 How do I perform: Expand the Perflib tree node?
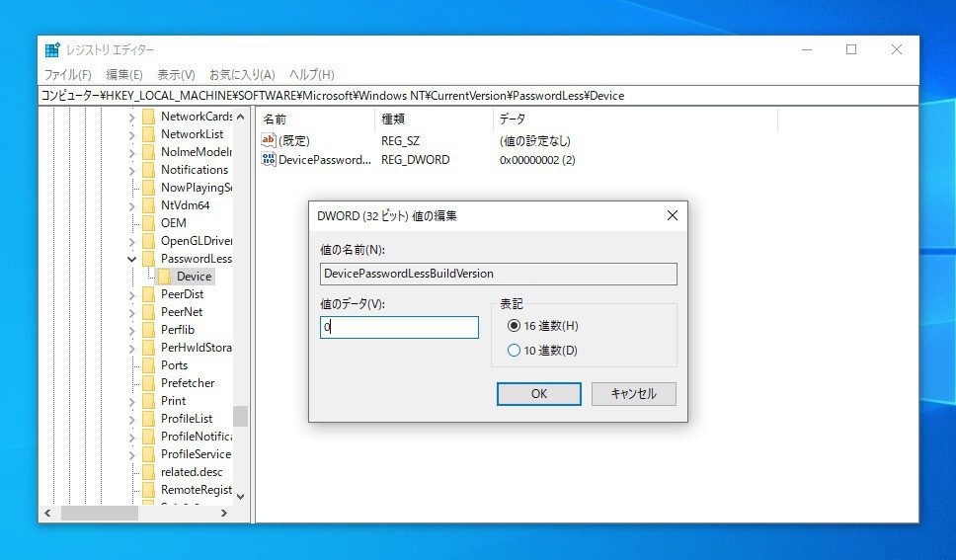131,330
